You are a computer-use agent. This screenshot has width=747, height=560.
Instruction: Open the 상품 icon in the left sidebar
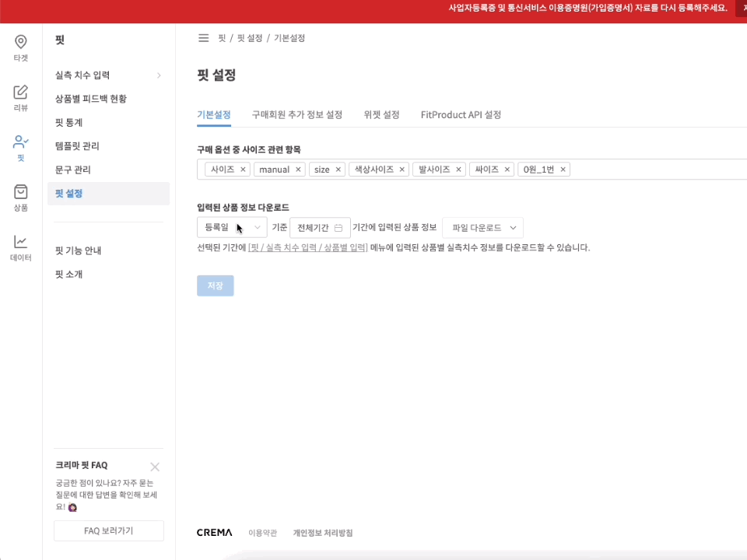pos(20,194)
